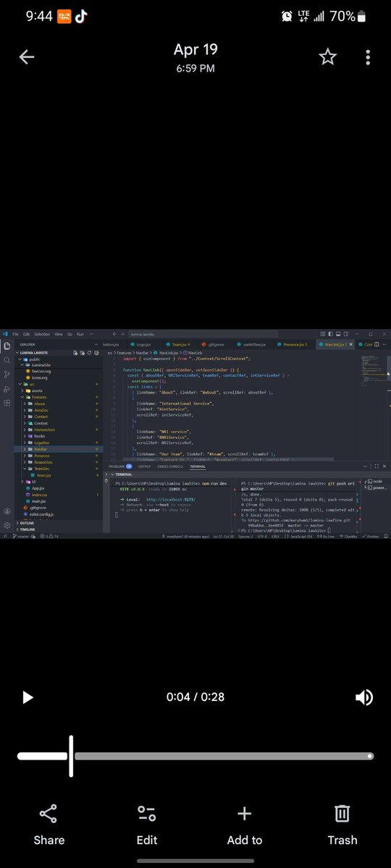Tap the alarm icon in status bar
This screenshot has width=391, height=868.
(287, 17)
